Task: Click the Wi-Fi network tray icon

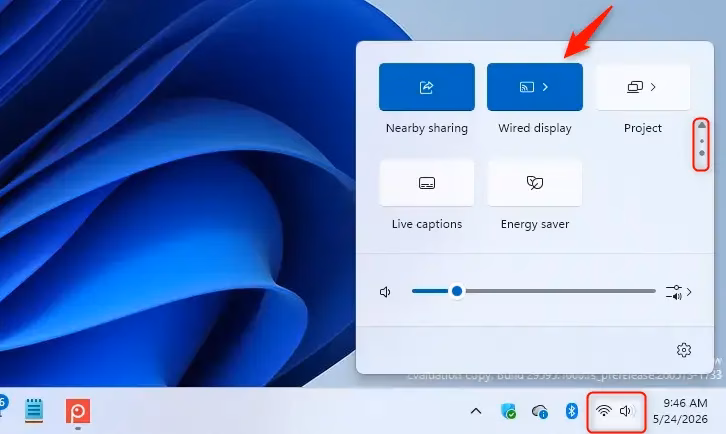Action: click(x=604, y=410)
